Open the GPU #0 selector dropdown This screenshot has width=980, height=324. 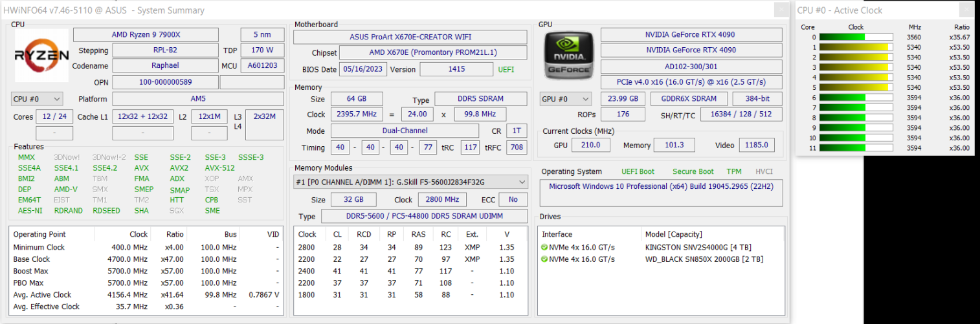[x=566, y=99]
